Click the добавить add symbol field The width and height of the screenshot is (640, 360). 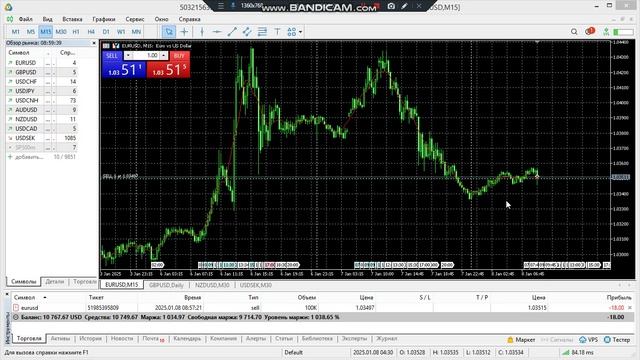click(x=29, y=157)
